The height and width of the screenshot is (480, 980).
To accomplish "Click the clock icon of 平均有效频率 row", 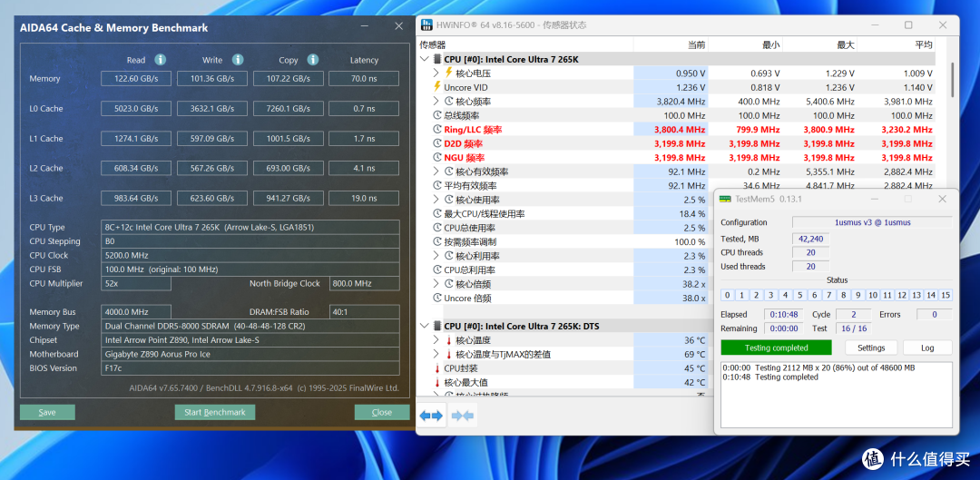I will tap(437, 186).
